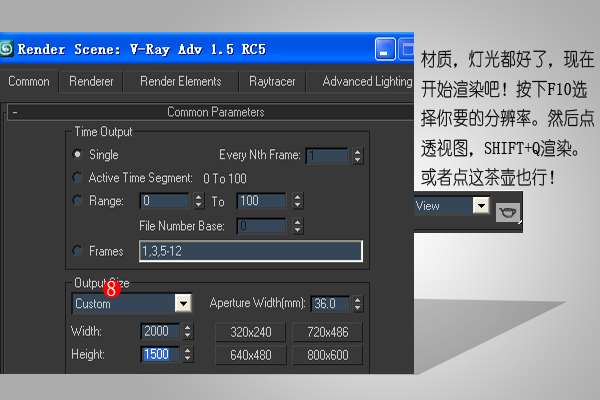
Task: Open the View viewport dropdown
Action: pos(481,206)
